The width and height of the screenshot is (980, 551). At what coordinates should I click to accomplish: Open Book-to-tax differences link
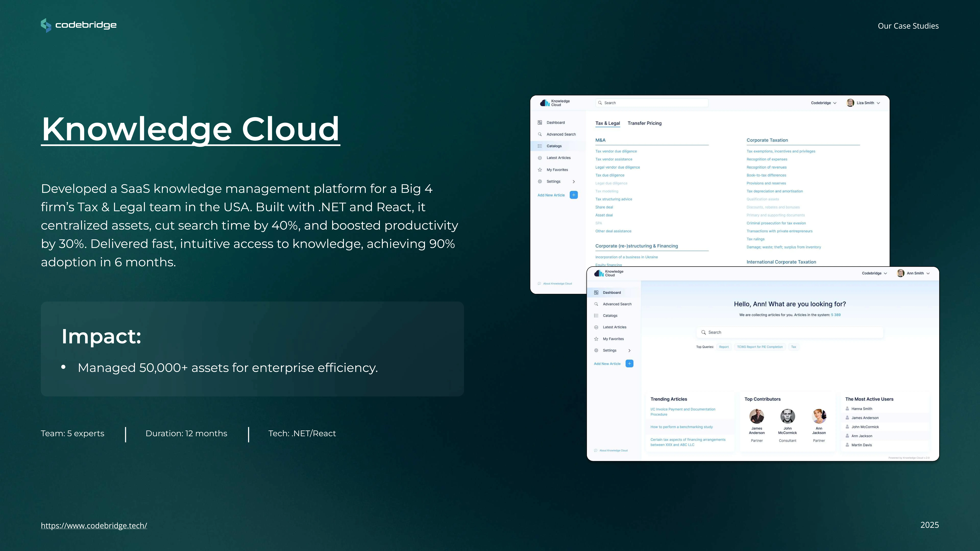tap(766, 175)
